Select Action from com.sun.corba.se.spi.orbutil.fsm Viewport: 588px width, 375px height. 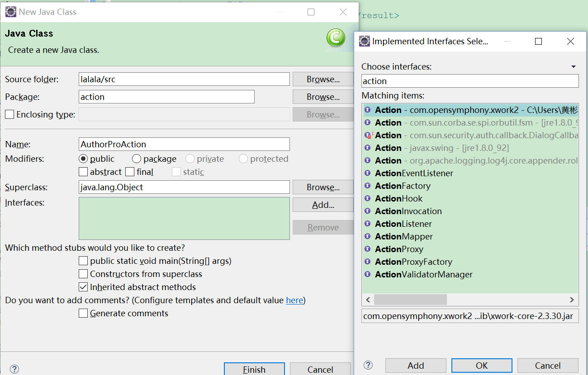coord(470,122)
